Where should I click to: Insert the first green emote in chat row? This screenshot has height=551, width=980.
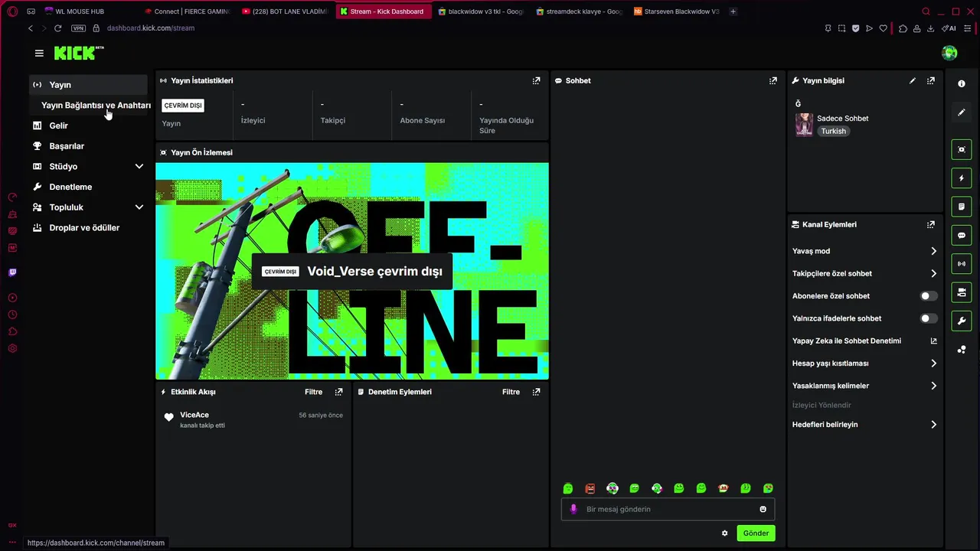pyautogui.click(x=568, y=488)
